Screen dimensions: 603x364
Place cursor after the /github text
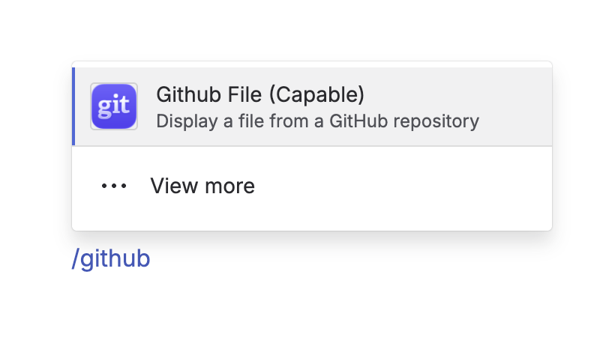(151, 259)
